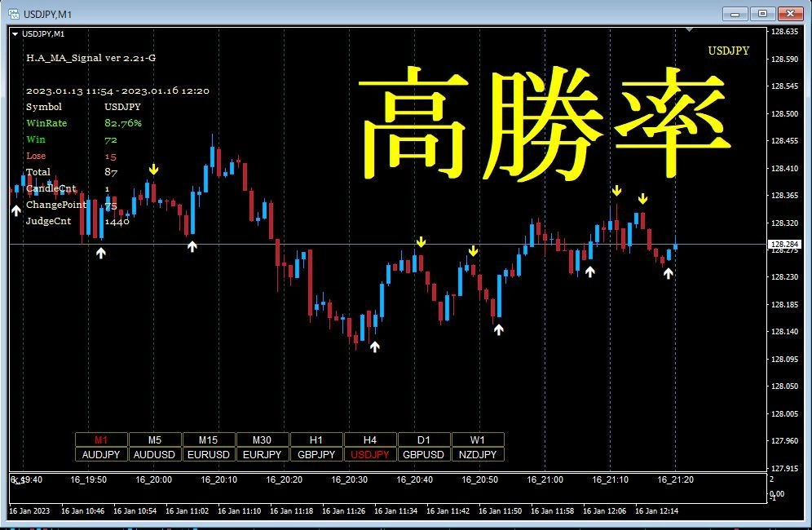Viewport: 812px width, 530px height.
Task: Switch symbol to NZDJPY
Action: [x=477, y=455]
